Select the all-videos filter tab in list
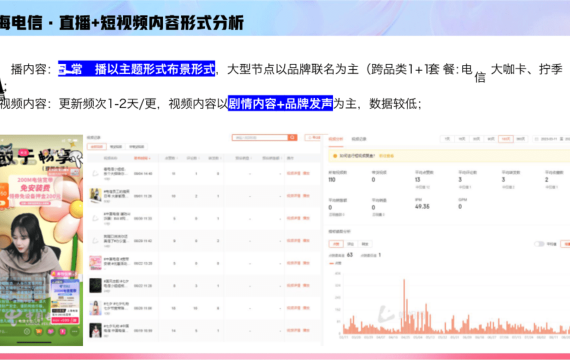 (x=97, y=147)
